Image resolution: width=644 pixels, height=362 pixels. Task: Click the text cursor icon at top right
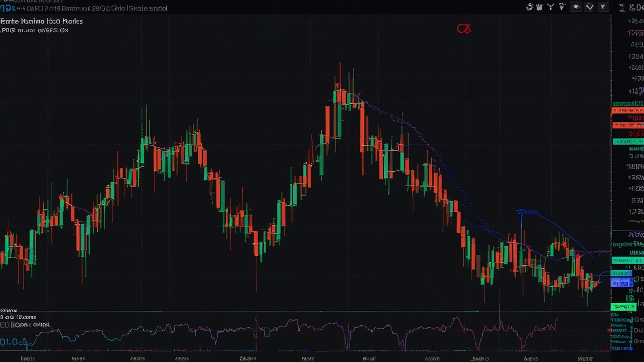[x=622, y=7]
